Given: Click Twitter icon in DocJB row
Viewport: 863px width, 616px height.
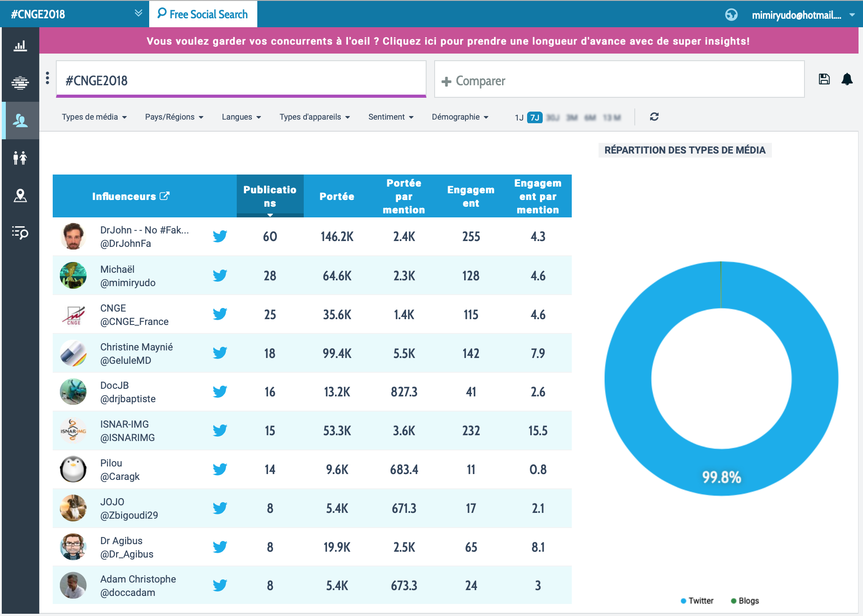Looking at the screenshot, I should [220, 392].
